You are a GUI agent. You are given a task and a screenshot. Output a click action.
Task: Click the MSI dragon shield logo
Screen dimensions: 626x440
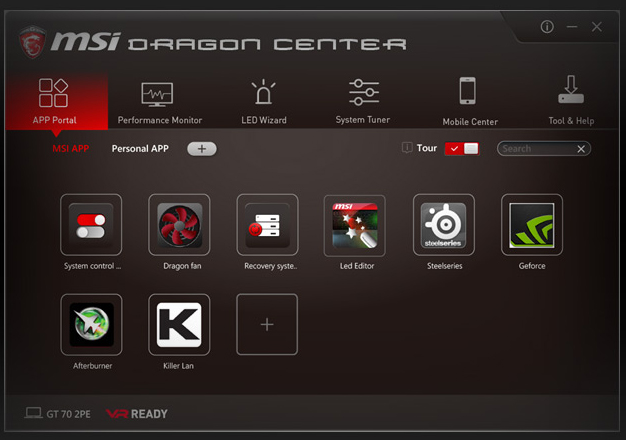click(32, 42)
